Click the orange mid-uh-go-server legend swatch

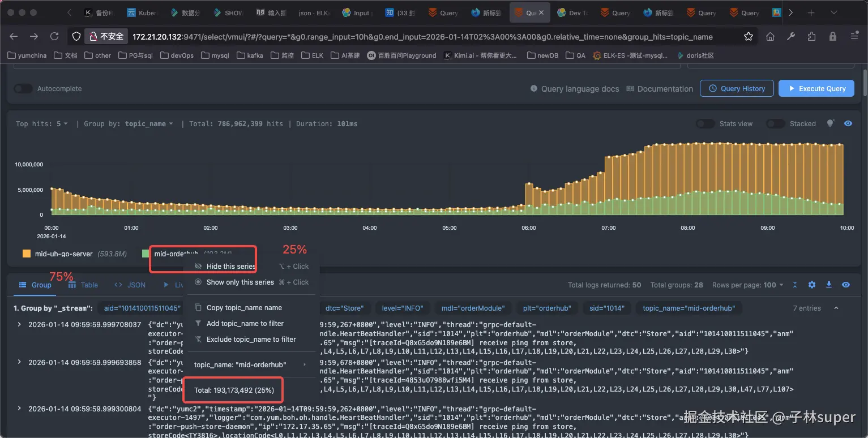(x=27, y=254)
